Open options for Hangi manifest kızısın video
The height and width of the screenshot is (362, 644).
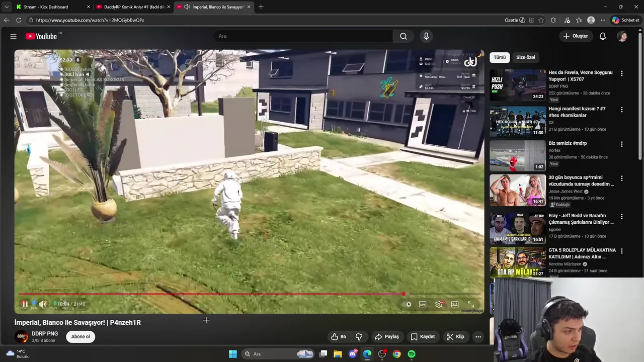point(622,110)
